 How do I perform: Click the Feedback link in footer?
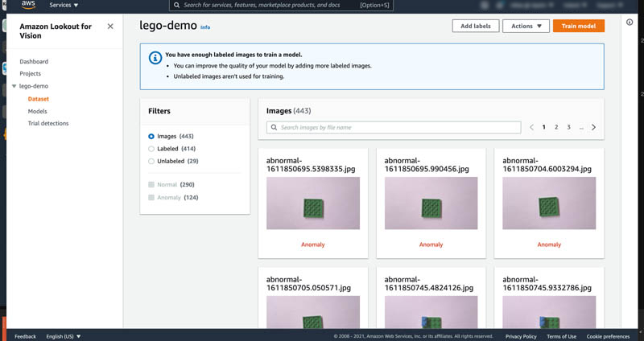coord(26,336)
